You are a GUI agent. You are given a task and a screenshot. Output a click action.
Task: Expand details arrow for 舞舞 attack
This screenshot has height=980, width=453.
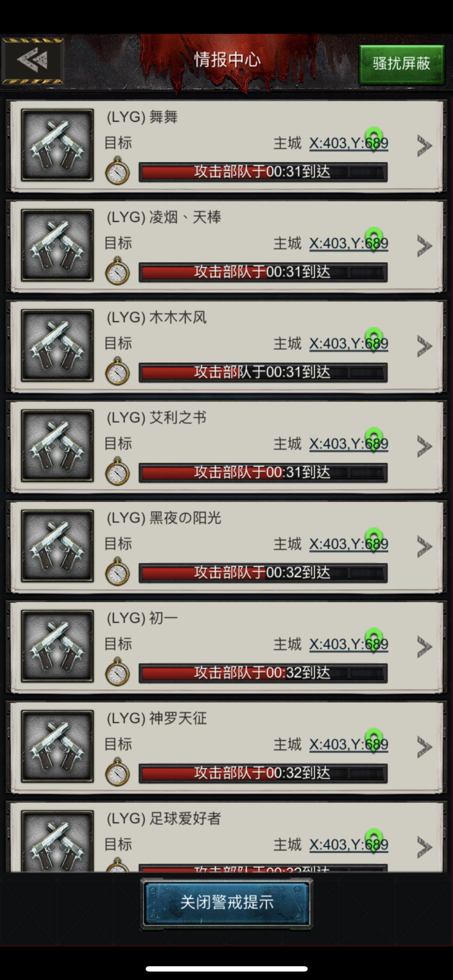point(424,146)
